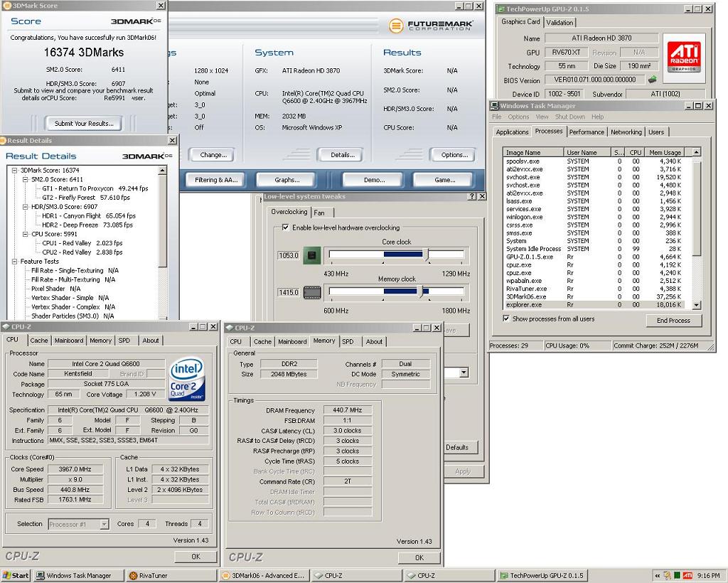Image resolution: width=728 pixels, height=583 pixels.
Task: Click the Image Name column header
Action: [x=533, y=152]
